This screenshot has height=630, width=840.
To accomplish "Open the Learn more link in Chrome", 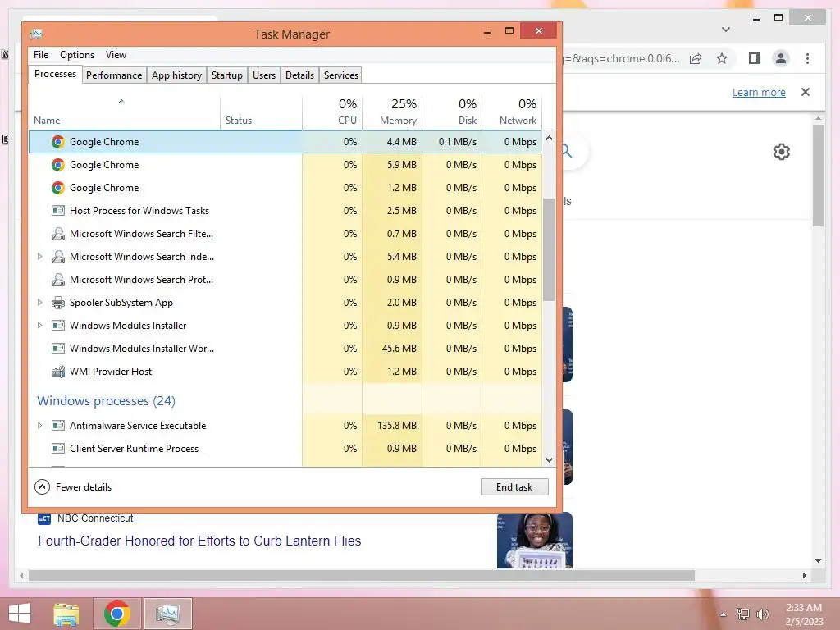I will tap(759, 92).
